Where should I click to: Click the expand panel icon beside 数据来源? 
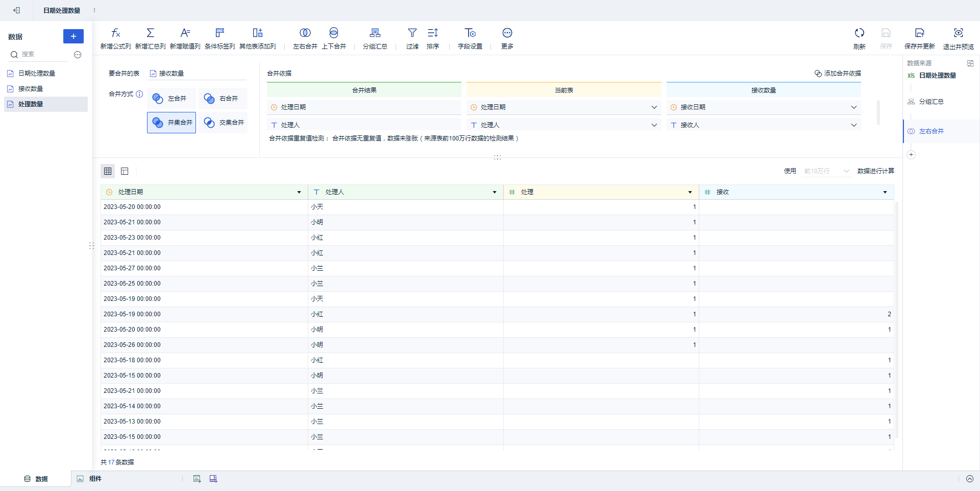tap(970, 63)
